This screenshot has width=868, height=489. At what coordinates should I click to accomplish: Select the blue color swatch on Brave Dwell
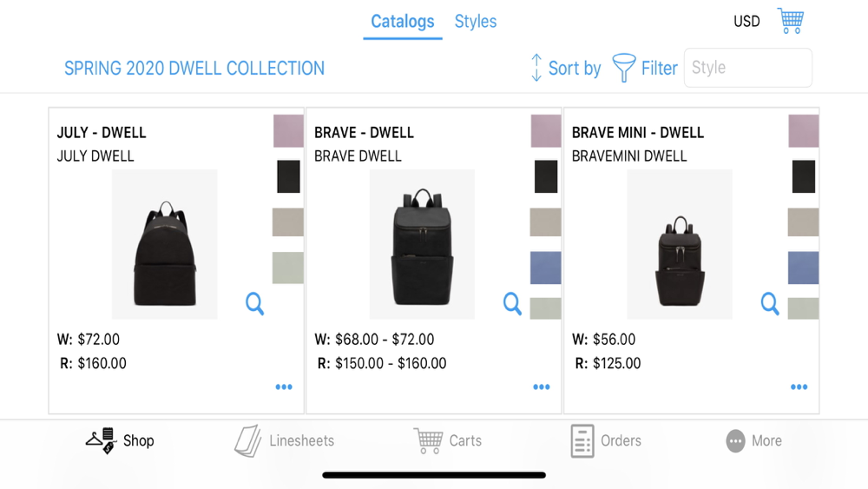click(545, 268)
